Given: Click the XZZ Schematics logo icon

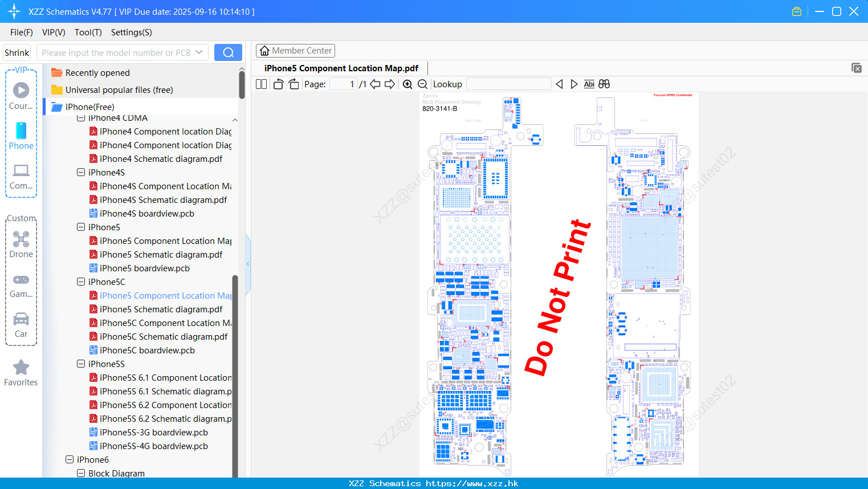Looking at the screenshot, I should [14, 11].
